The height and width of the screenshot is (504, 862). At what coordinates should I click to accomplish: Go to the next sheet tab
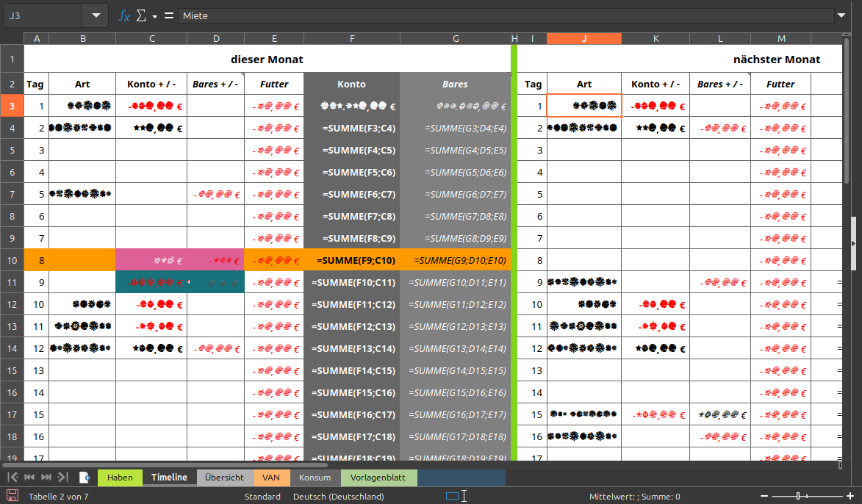[47, 477]
